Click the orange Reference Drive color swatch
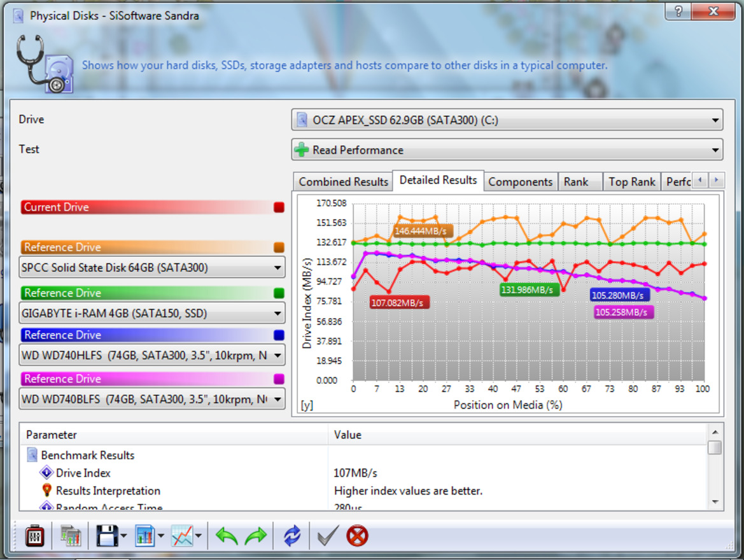744x560 pixels. click(x=279, y=248)
